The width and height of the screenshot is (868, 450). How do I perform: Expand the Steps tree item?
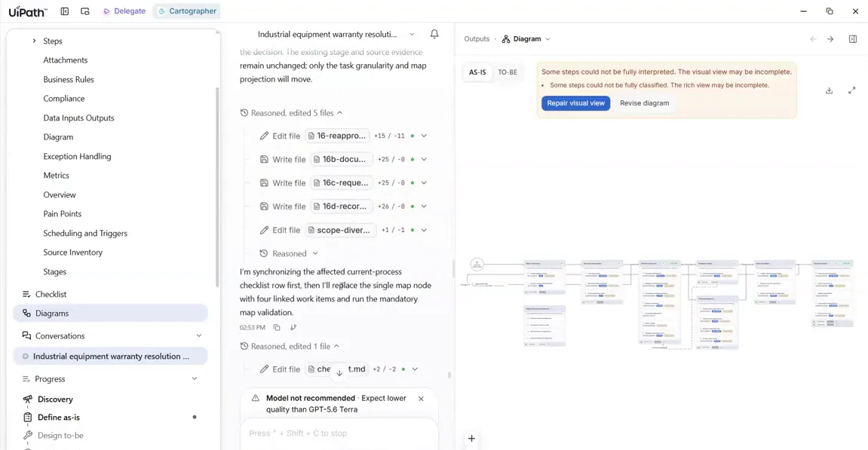coord(34,41)
